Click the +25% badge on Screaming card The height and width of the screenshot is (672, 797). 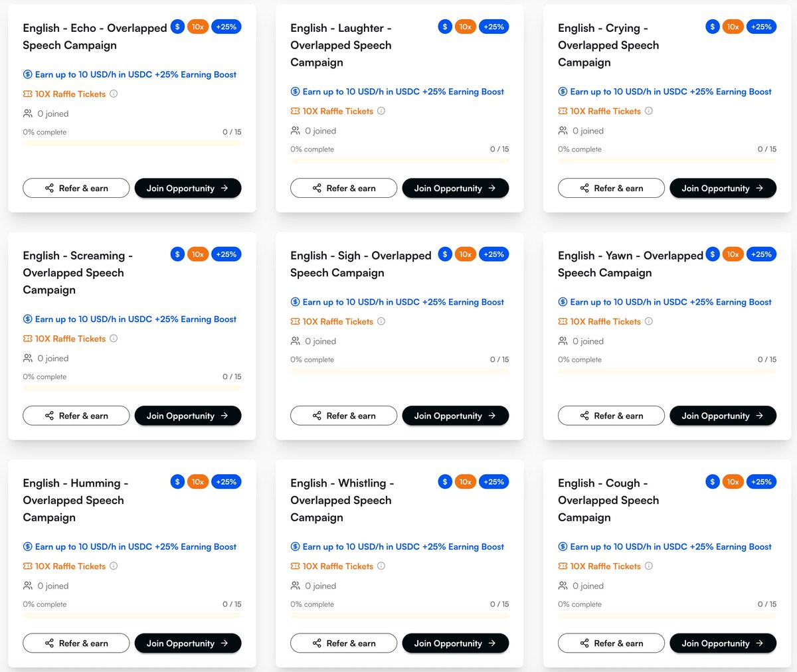click(226, 254)
